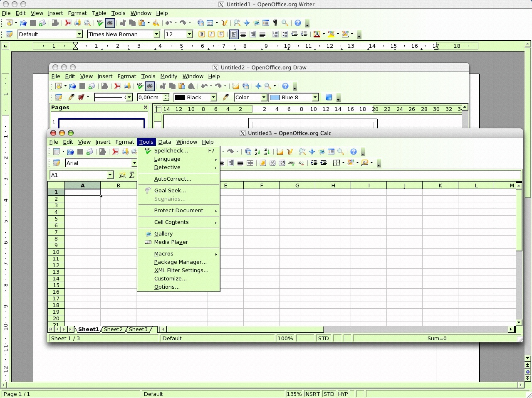Image resolution: width=532 pixels, height=398 pixels.
Task: Click Calc Sort Descending icon
Action: [x=267, y=152]
